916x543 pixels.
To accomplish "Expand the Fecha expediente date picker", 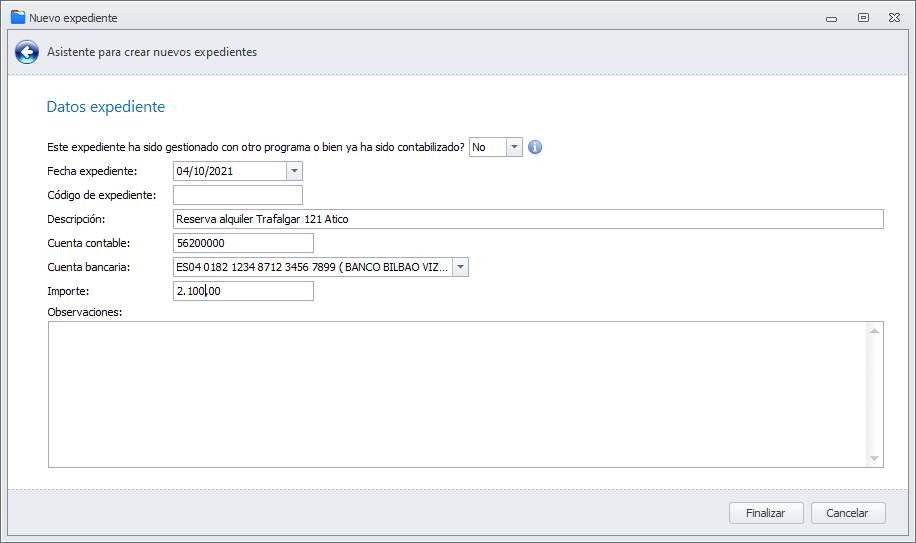I will click(x=294, y=171).
